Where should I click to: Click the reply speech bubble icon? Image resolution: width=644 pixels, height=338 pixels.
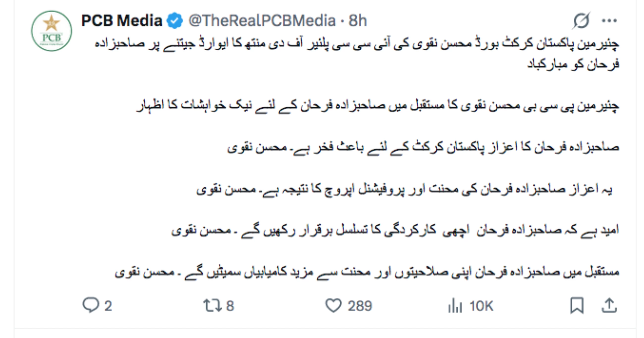90,305
